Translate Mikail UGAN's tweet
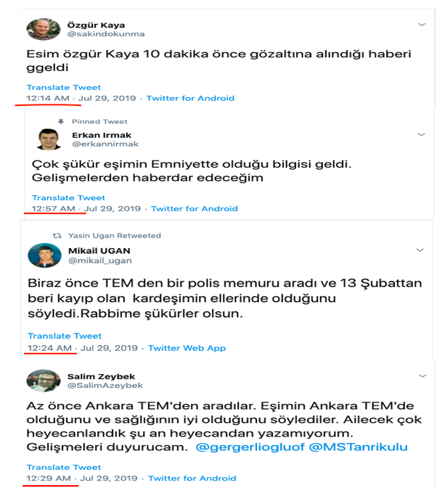The width and height of the screenshot is (442, 504). click(65, 336)
